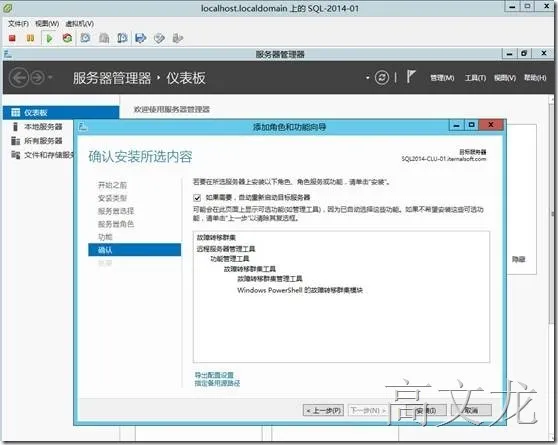The height and width of the screenshot is (445, 558).
Task: Select the 功能 wizard step
Action: tap(105, 237)
